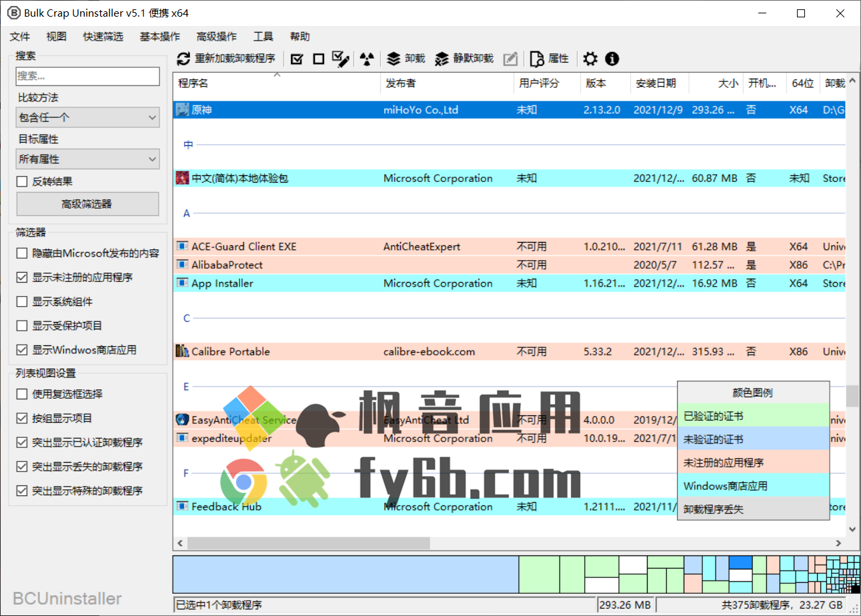Image resolution: width=861 pixels, height=616 pixels.
Task: Select the Calibre Portable row name
Action: [230, 351]
